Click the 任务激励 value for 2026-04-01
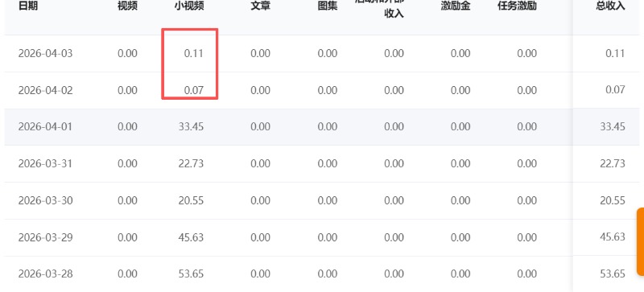This screenshot has height=292, width=644. coord(527,126)
